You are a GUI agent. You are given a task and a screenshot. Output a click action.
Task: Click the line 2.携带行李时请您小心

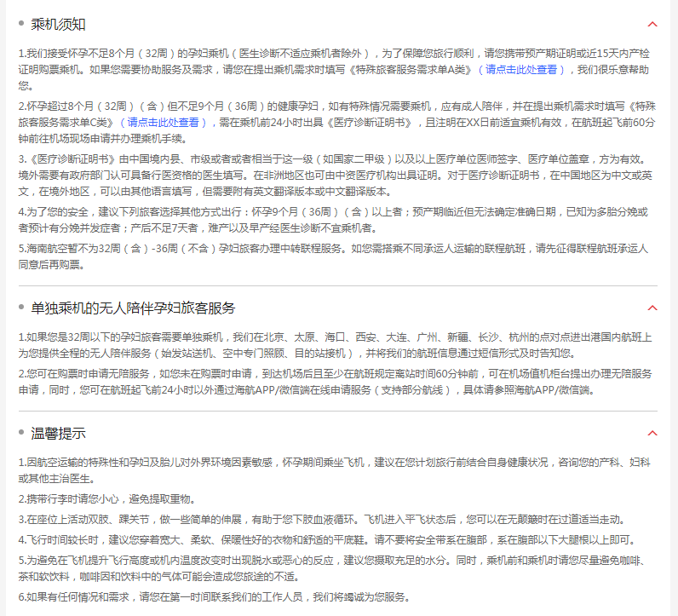107,499
